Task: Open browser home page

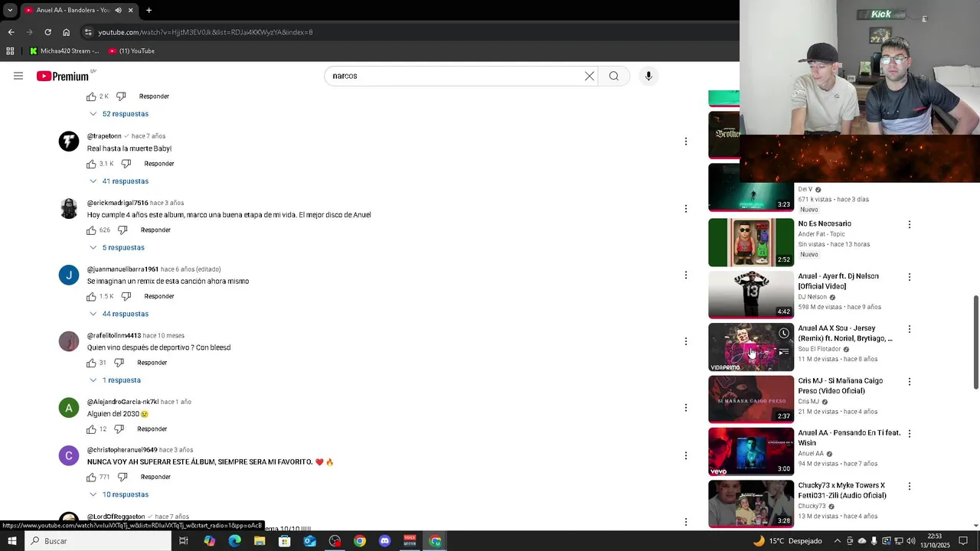Action: pyautogui.click(x=66, y=32)
